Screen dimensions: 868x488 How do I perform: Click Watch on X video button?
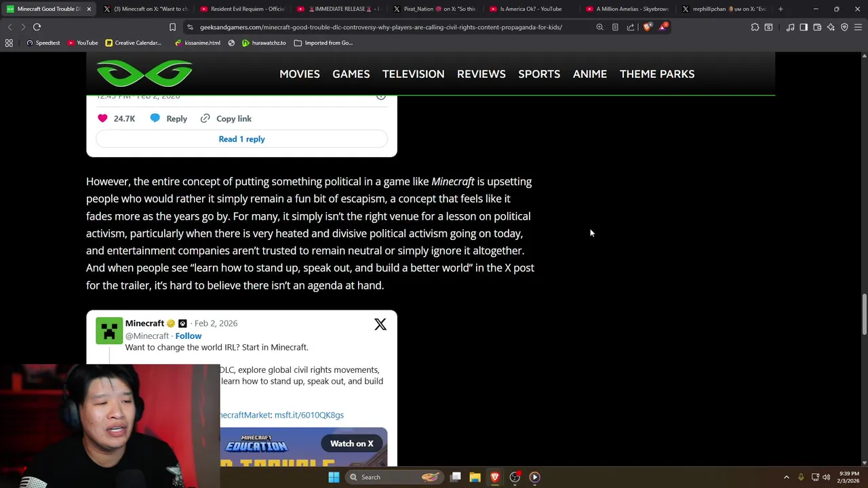pyautogui.click(x=352, y=443)
